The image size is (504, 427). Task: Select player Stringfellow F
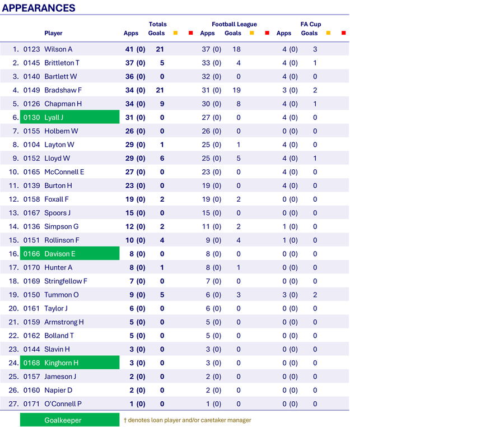(66, 281)
